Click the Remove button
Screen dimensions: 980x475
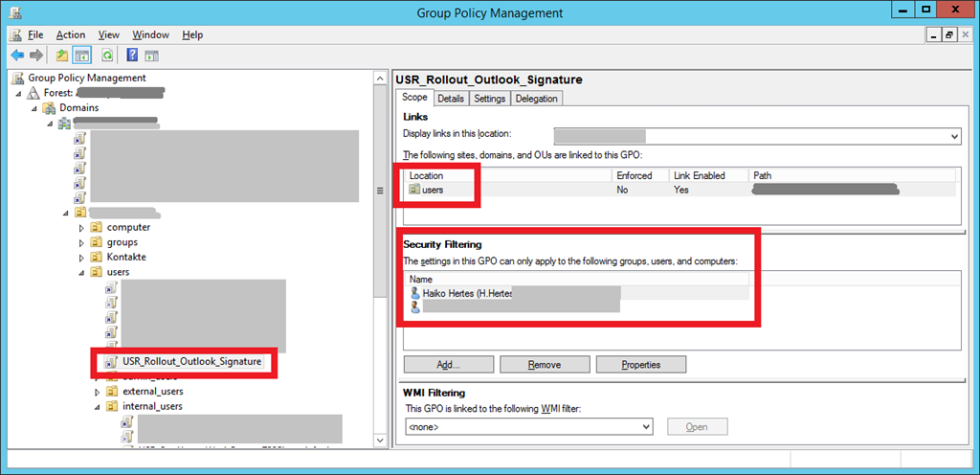coord(545,365)
